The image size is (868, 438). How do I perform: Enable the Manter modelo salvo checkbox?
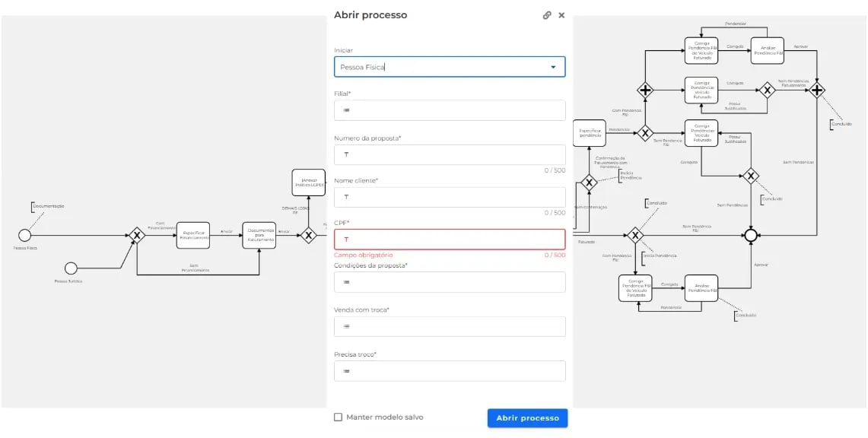(339, 417)
